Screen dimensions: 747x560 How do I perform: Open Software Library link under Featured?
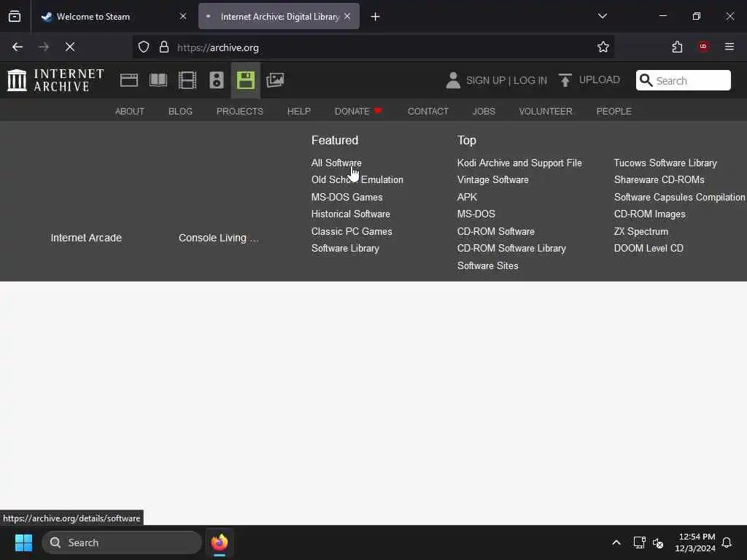click(x=345, y=248)
